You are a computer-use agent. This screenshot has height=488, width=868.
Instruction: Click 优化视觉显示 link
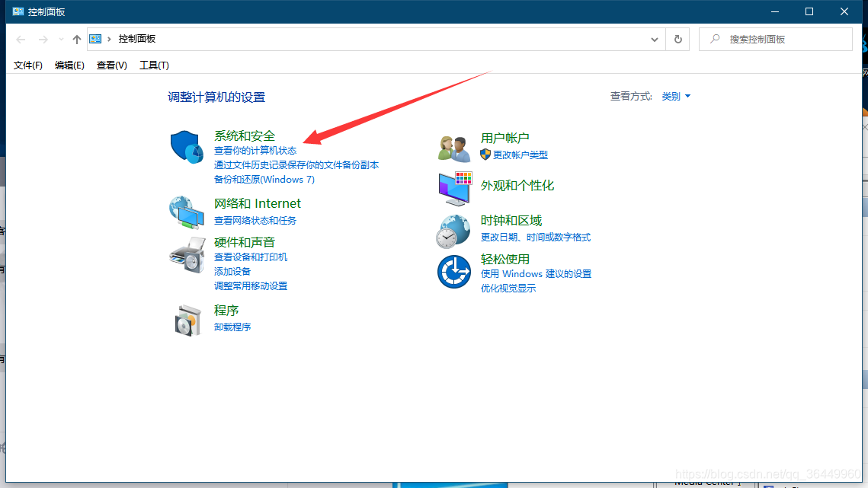click(508, 289)
